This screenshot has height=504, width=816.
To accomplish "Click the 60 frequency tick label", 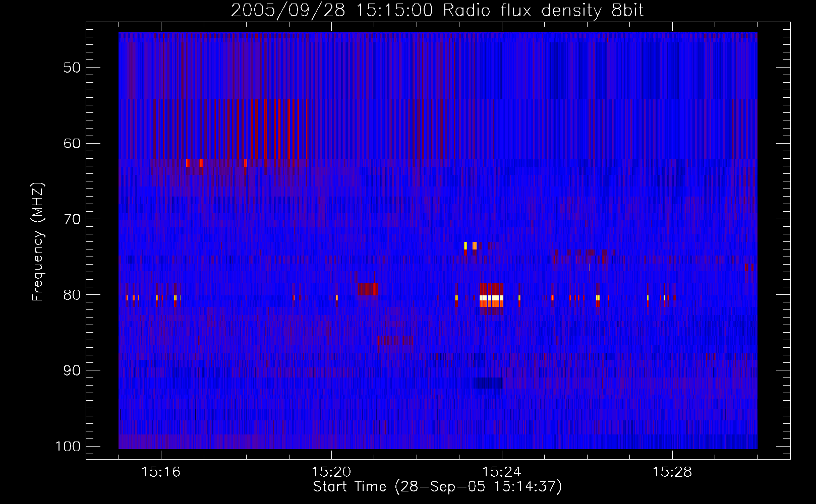I will (x=72, y=143).
